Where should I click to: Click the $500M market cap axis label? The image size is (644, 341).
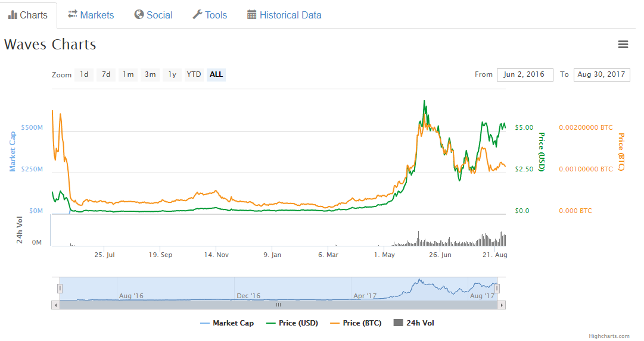click(32, 127)
